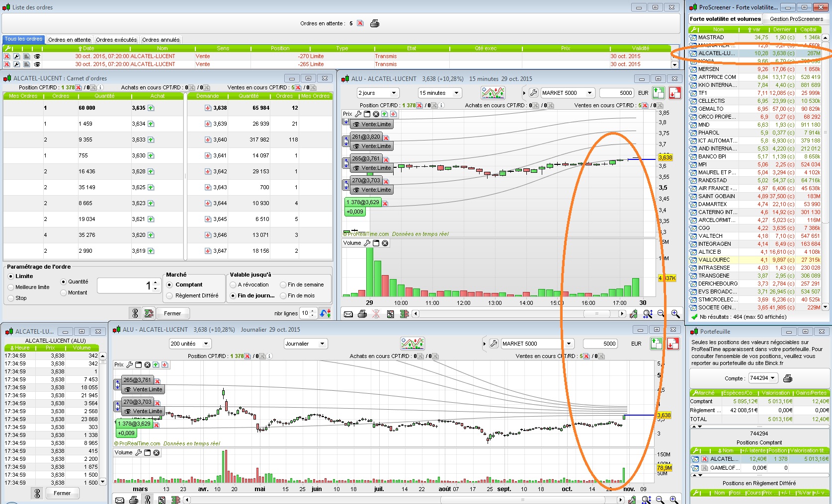Set validity to Fin de semaine
Screen dimensions: 832x504
click(283, 285)
